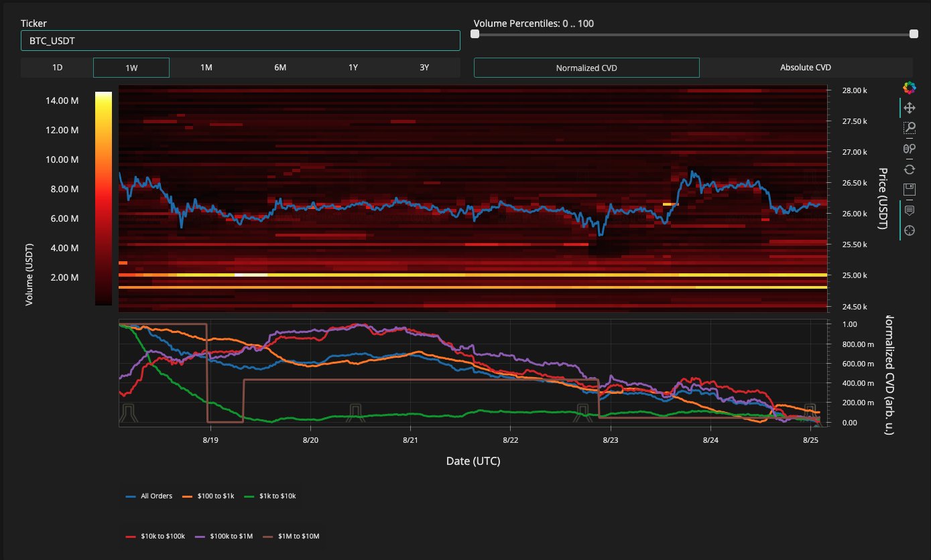Save the plot as image

click(909, 190)
